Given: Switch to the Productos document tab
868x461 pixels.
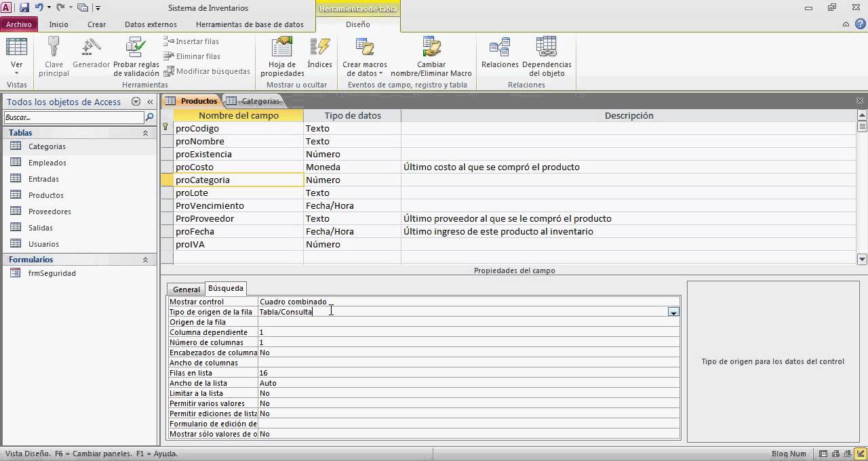Looking at the screenshot, I should click(x=192, y=101).
